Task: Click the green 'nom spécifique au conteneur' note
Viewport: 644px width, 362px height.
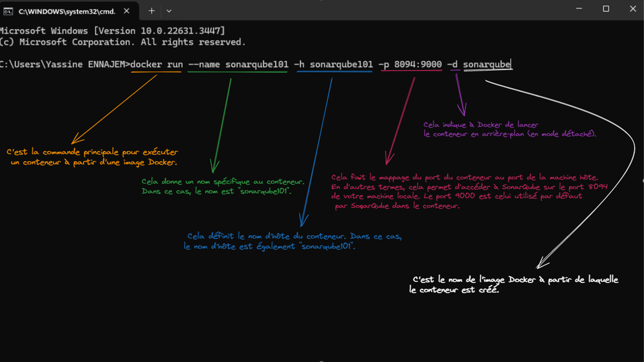Action: [223, 186]
